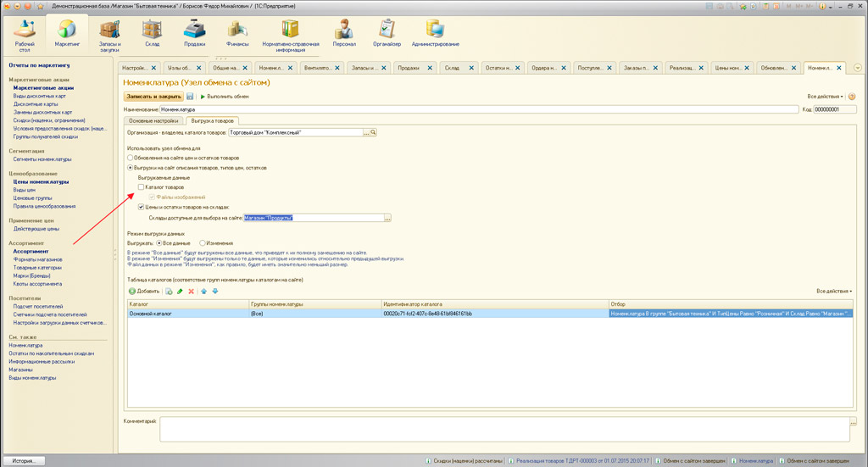Image resolution: width=868 pixels, height=467 pixels.
Task: Switch to the Основные настройки tab
Action: coord(153,121)
